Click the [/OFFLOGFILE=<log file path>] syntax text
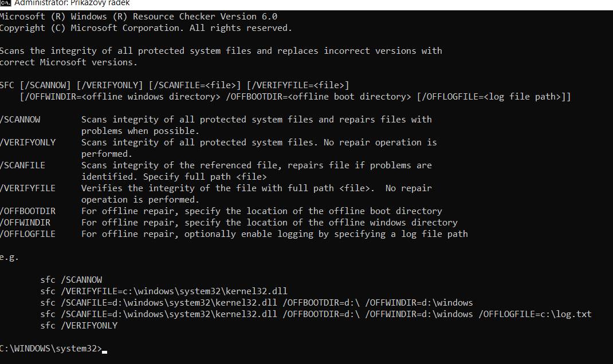This screenshot has width=613, height=364. 494,97
